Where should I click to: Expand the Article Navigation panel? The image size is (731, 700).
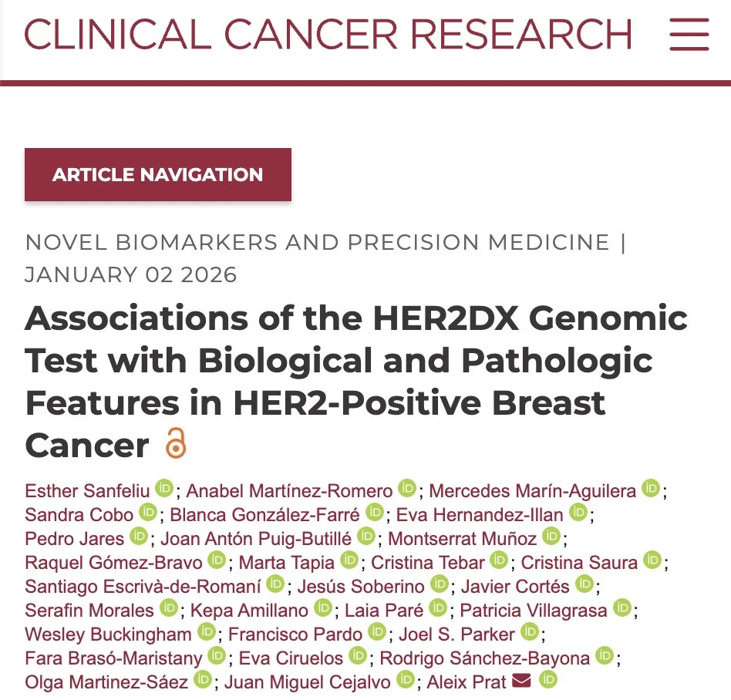point(158,174)
